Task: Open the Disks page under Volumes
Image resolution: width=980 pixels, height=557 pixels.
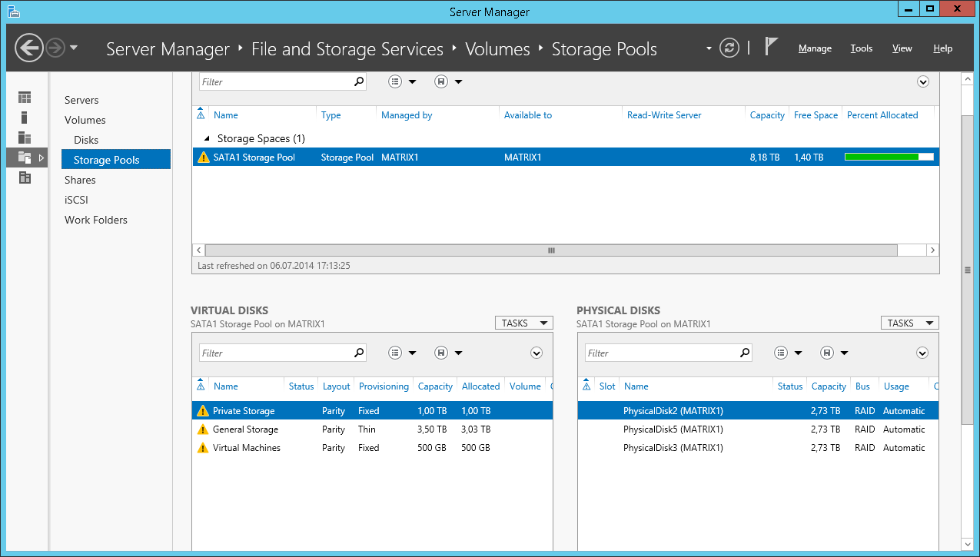Action: pyautogui.click(x=86, y=140)
